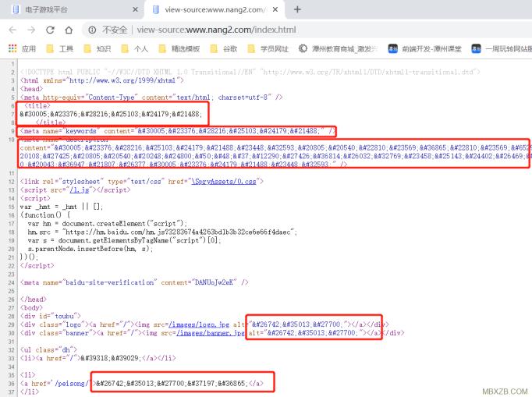Open a new tab with plus button

point(297,9)
